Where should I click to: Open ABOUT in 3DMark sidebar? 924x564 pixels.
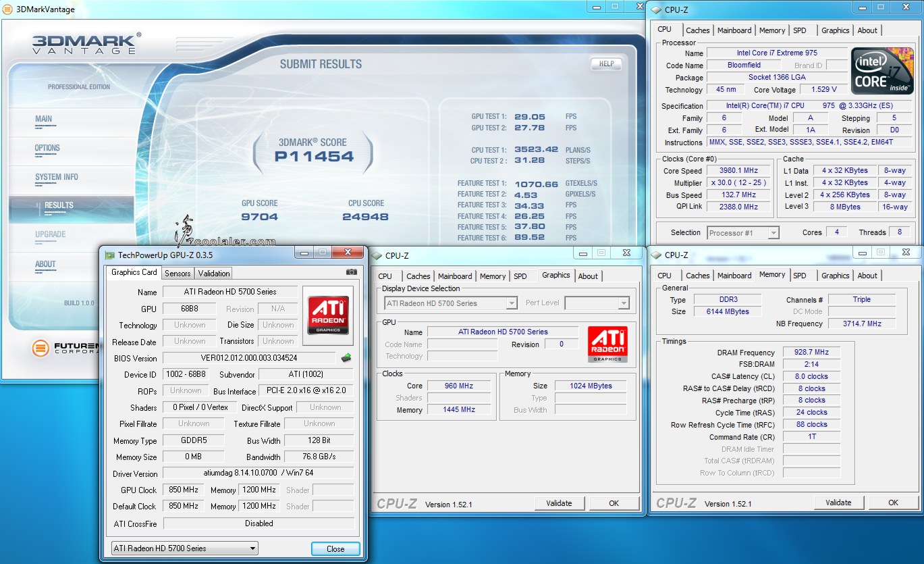45,265
